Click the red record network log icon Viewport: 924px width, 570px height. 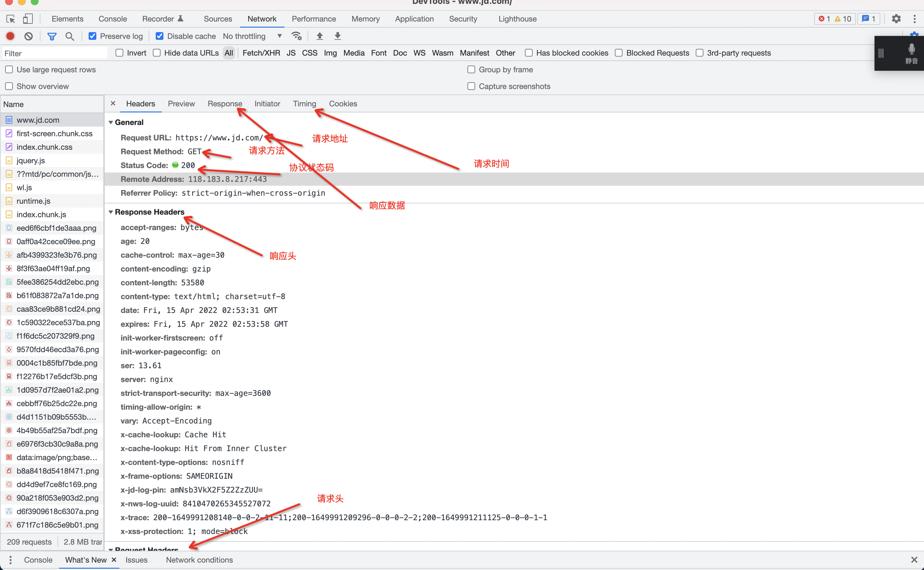coord(10,36)
